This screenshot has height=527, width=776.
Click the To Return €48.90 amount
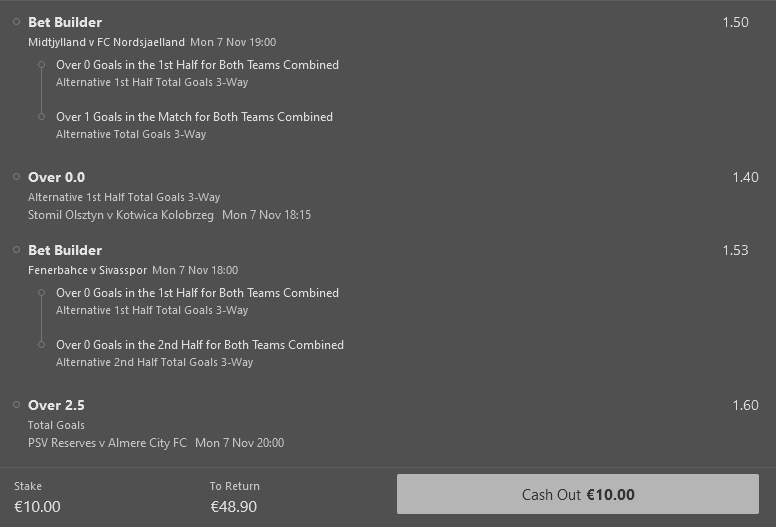click(233, 507)
